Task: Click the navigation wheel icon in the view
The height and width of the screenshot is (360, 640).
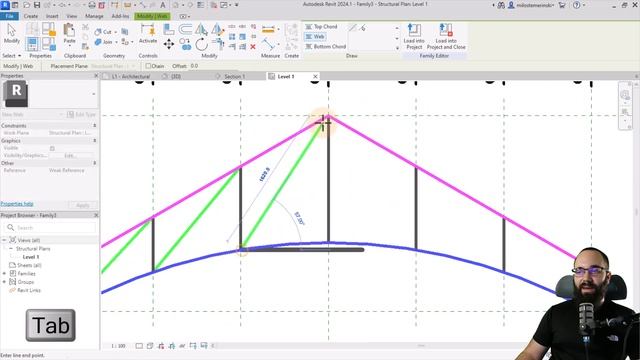Action: (625, 95)
